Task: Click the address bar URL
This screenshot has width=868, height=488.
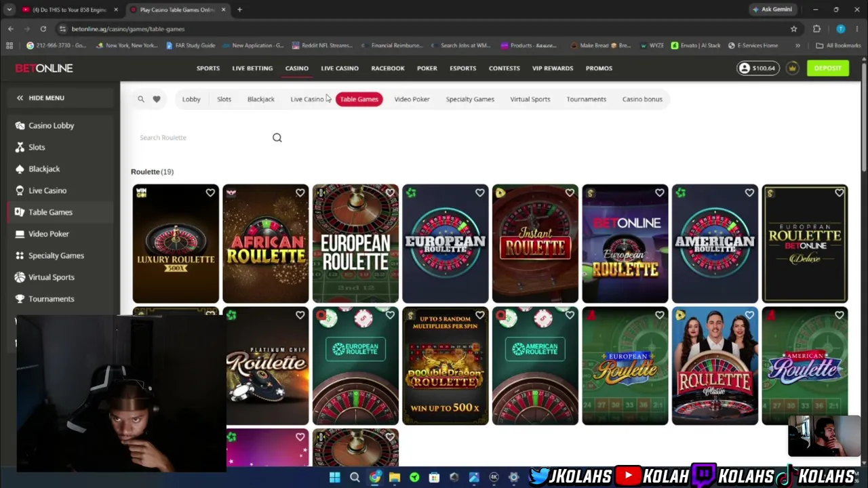Action: coord(128,29)
